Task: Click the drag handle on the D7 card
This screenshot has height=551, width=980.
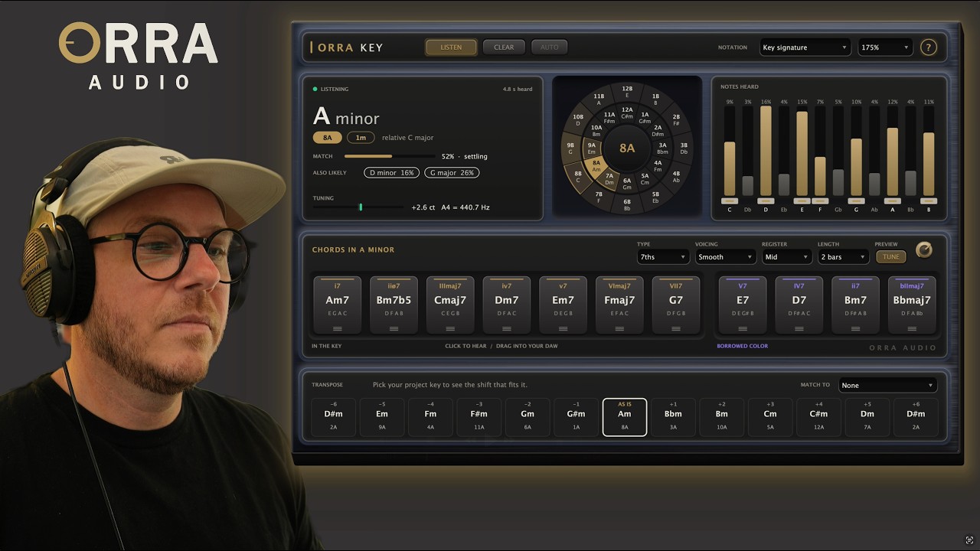Action: 799,329
